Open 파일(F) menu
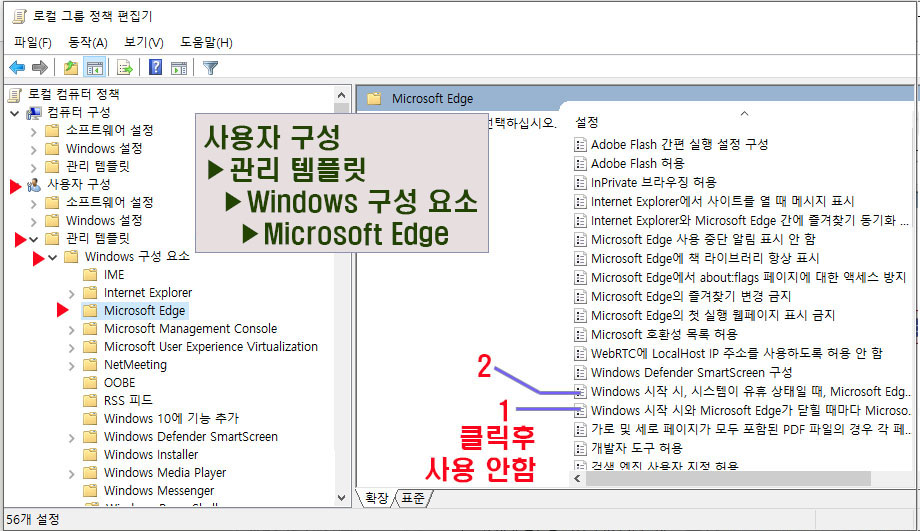 coord(32,42)
